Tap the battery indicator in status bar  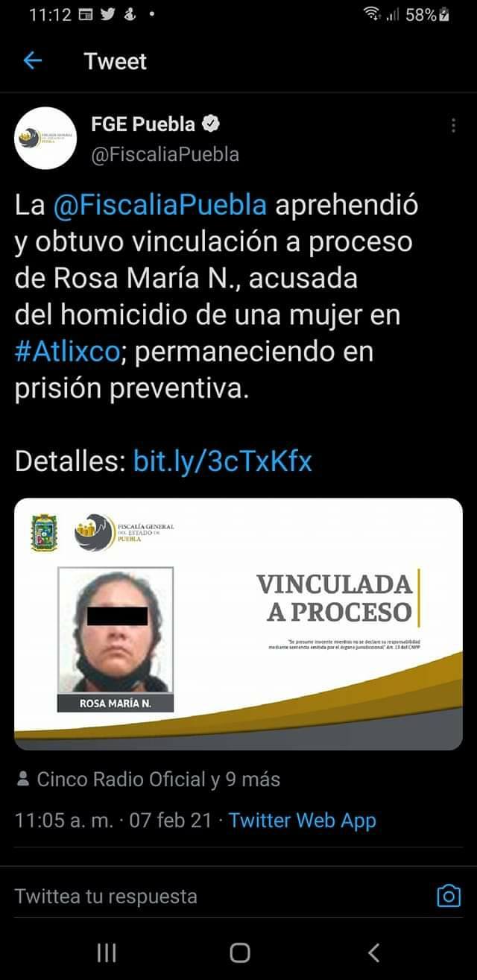[445, 13]
